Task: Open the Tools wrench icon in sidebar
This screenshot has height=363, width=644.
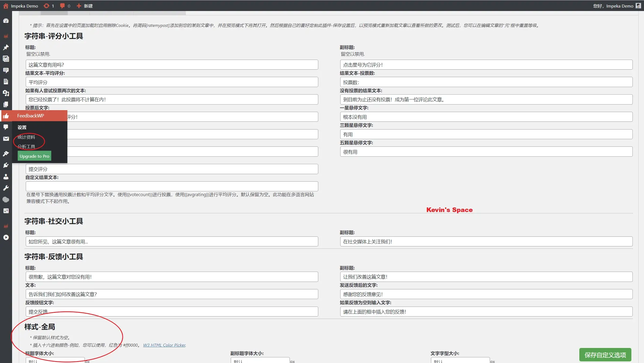Action: (x=6, y=188)
